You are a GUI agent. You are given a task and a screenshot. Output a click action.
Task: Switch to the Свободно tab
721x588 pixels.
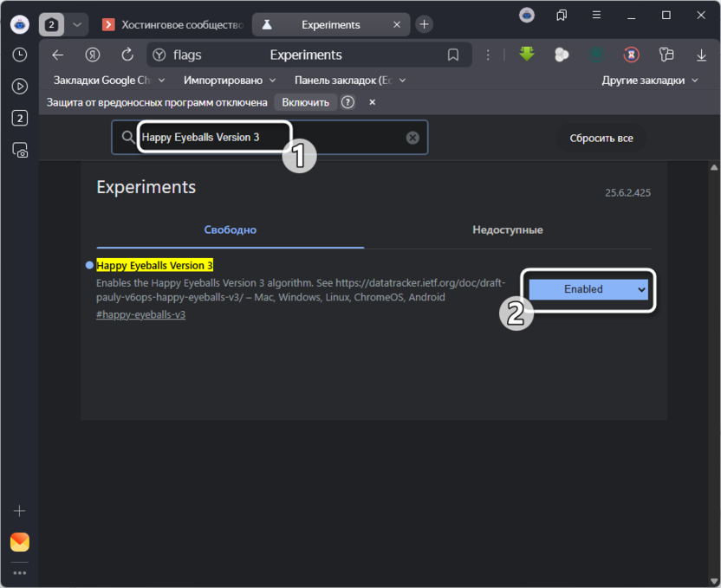coord(231,229)
